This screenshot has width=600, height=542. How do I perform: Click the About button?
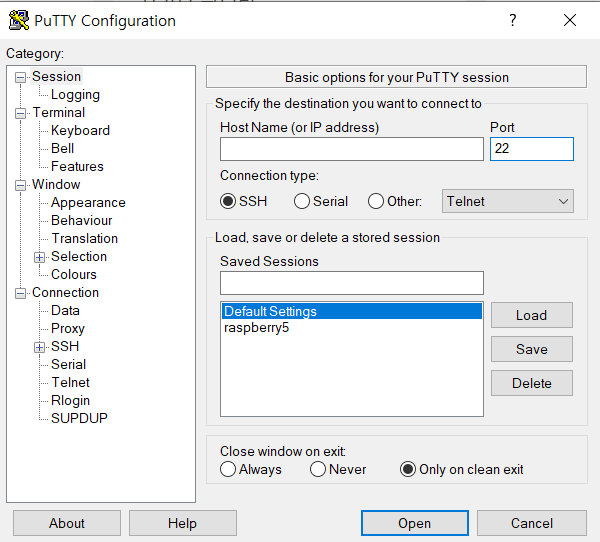[67, 523]
